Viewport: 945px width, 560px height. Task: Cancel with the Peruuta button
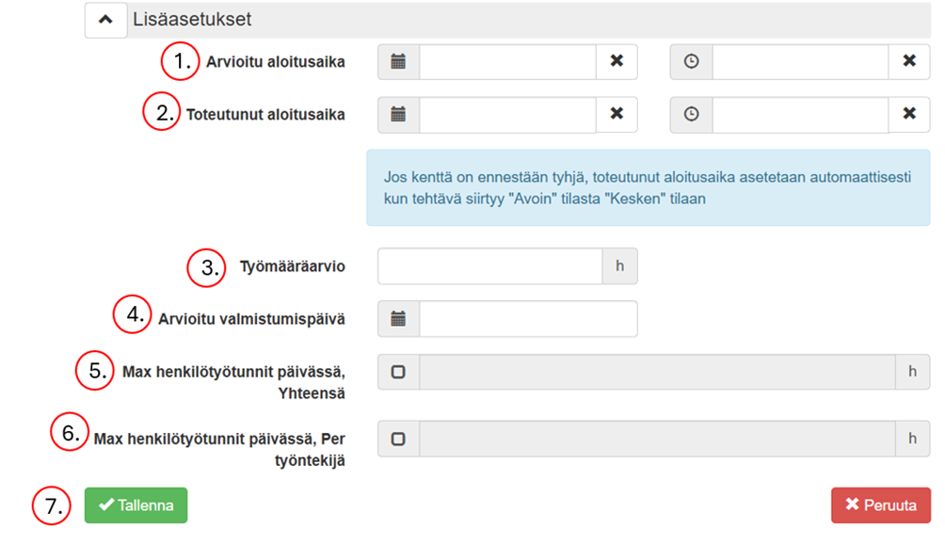881,505
